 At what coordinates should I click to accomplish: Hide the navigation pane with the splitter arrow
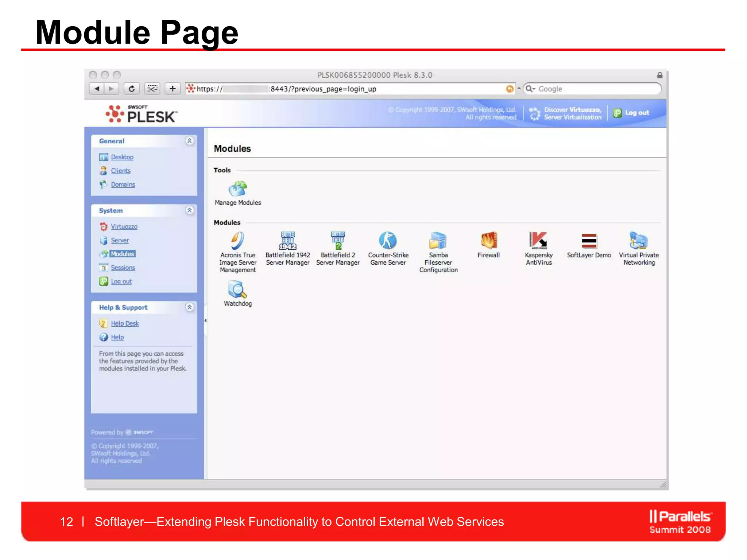tap(205, 320)
